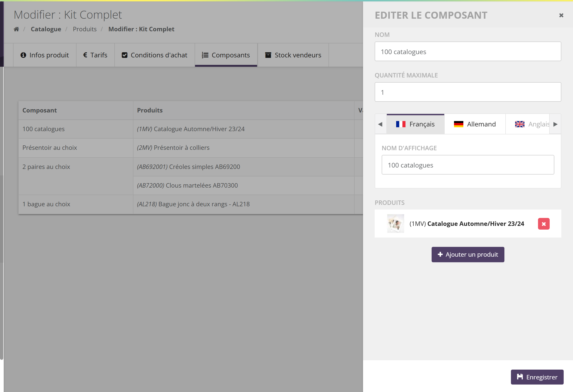Viewport: 573px width, 392px height.
Task: Click '(2MV) Présentoir à colliers' cell
Action: (244, 148)
